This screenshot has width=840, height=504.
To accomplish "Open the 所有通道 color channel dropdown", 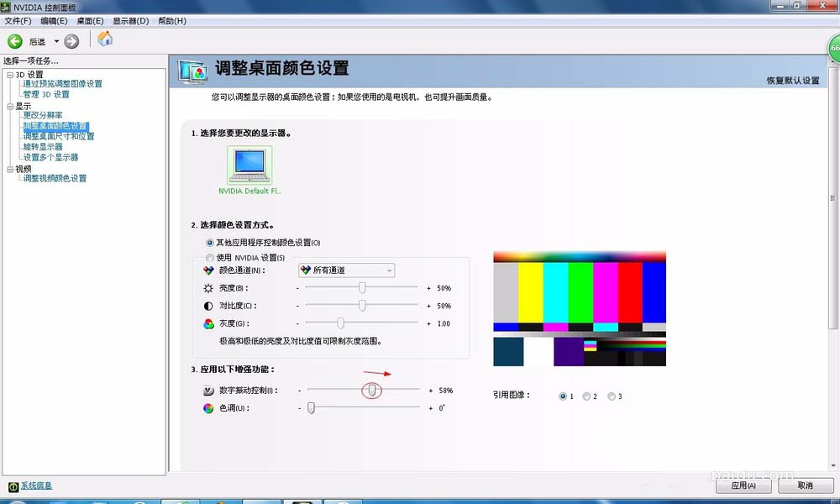I will point(347,270).
